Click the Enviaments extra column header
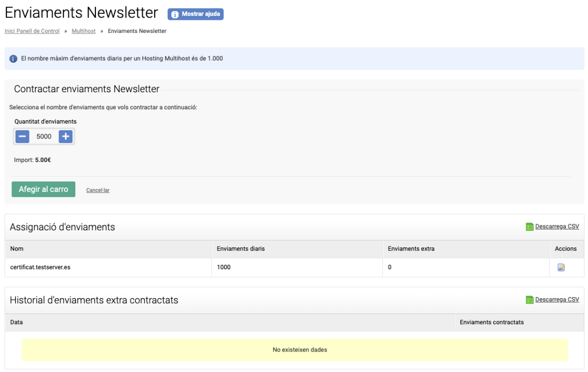Viewport: 588px width, 372px height. point(411,249)
